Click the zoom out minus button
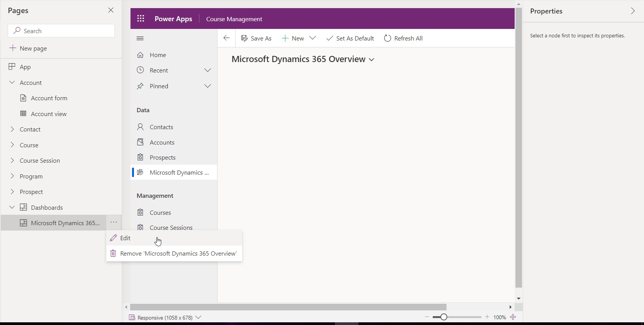This screenshot has height=325, width=644. point(427,317)
